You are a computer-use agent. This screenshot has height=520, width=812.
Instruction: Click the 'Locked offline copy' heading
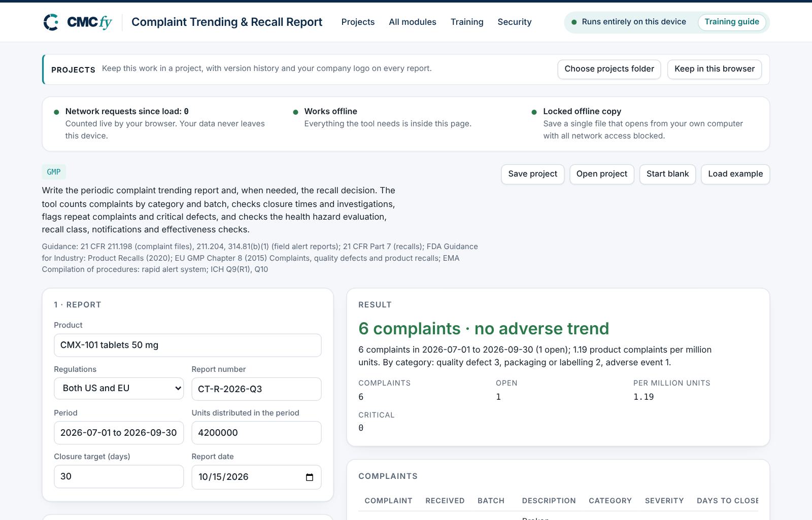click(582, 111)
